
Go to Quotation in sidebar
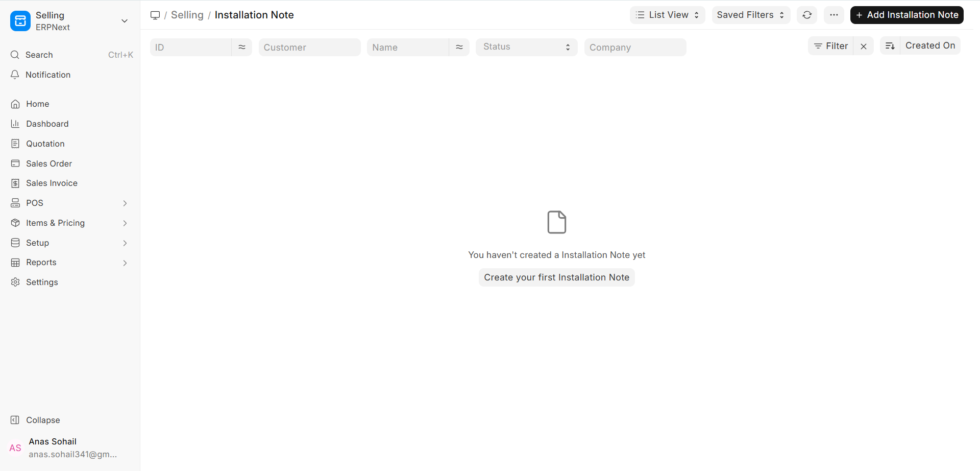pyautogui.click(x=45, y=144)
